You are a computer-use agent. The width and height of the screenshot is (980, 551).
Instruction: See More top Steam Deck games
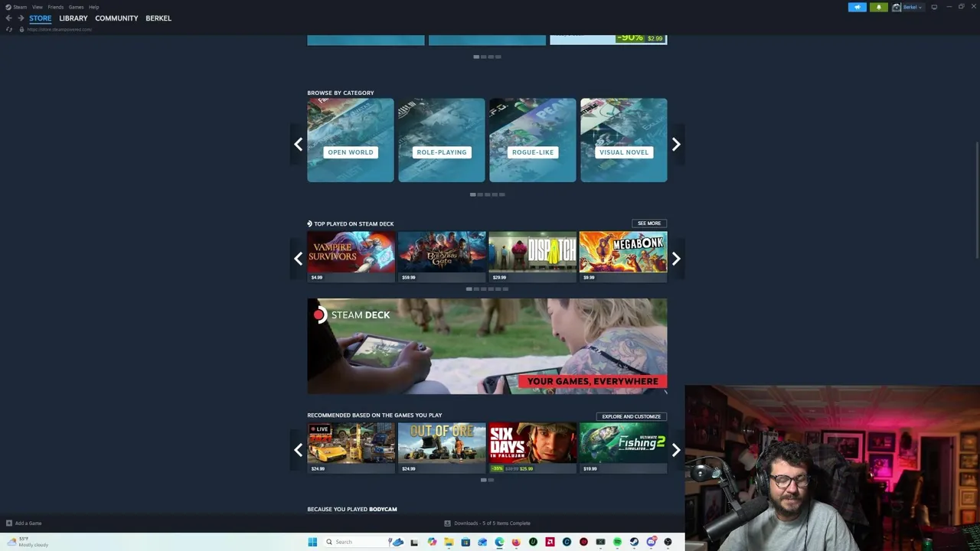pyautogui.click(x=649, y=223)
